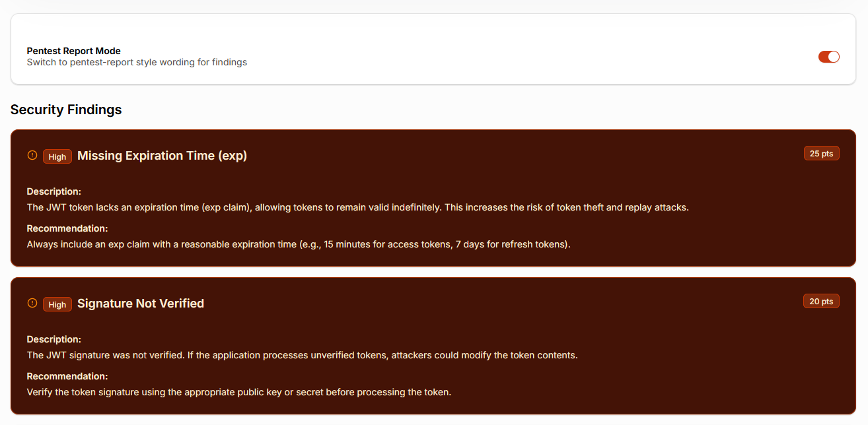Click the High badge on Missing Expiration Time
Viewport: 868px width, 425px height.
pos(57,156)
